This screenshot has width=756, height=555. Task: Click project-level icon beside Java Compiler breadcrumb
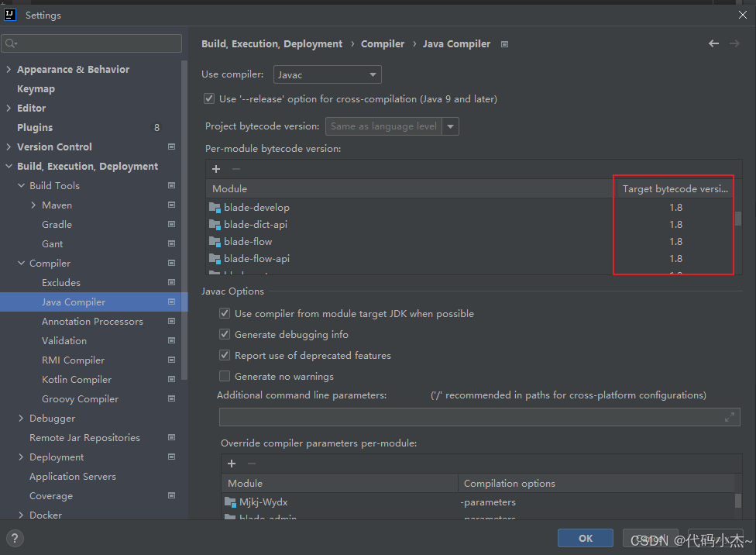click(505, 44)
